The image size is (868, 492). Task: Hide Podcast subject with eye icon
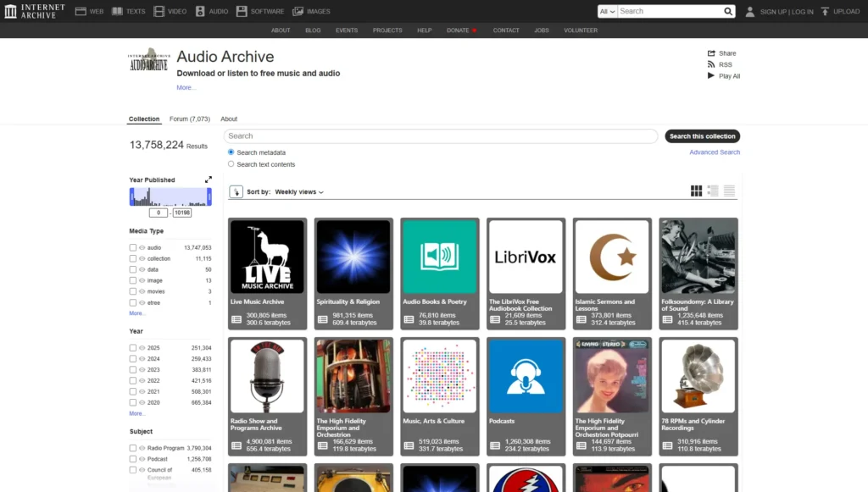(142, 459)
